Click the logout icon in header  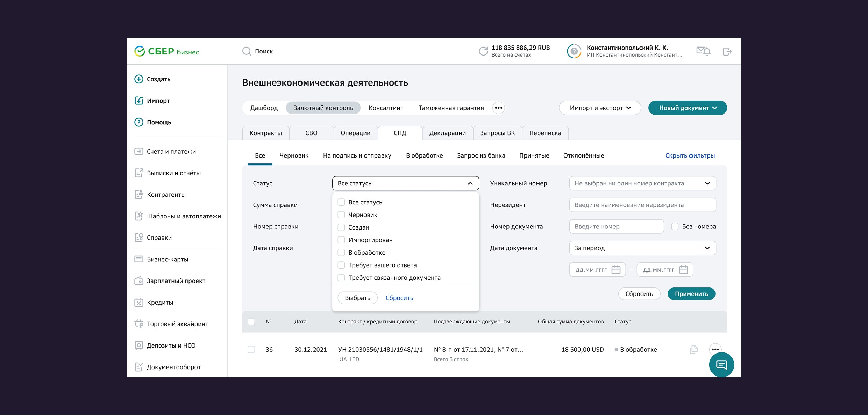[727, 52]
